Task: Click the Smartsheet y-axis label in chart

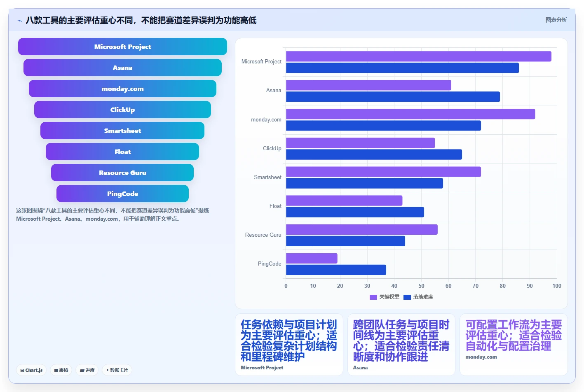Action: click(x=267, y=177)
